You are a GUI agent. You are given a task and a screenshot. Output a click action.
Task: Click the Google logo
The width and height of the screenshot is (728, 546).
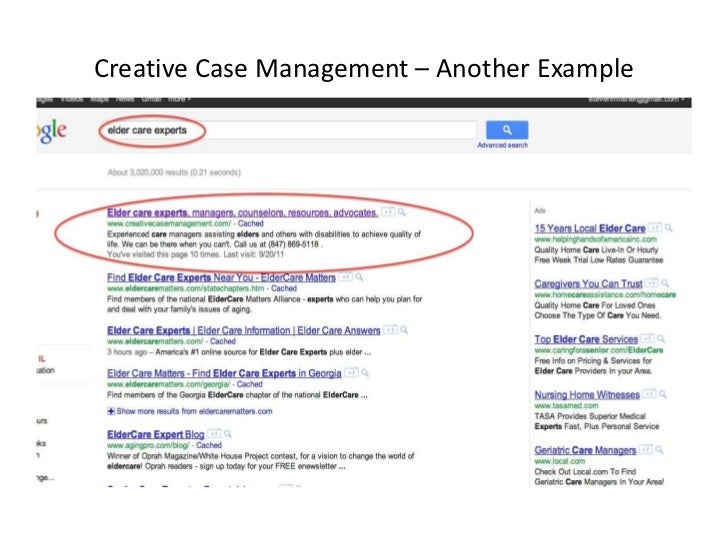pyautogui.click(x=52, y=131)
